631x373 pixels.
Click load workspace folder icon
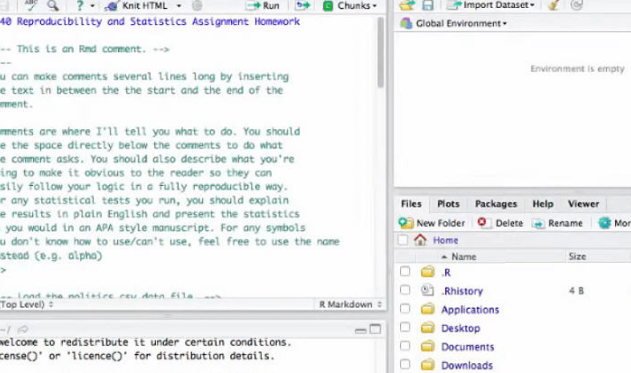tap(407, 5)
